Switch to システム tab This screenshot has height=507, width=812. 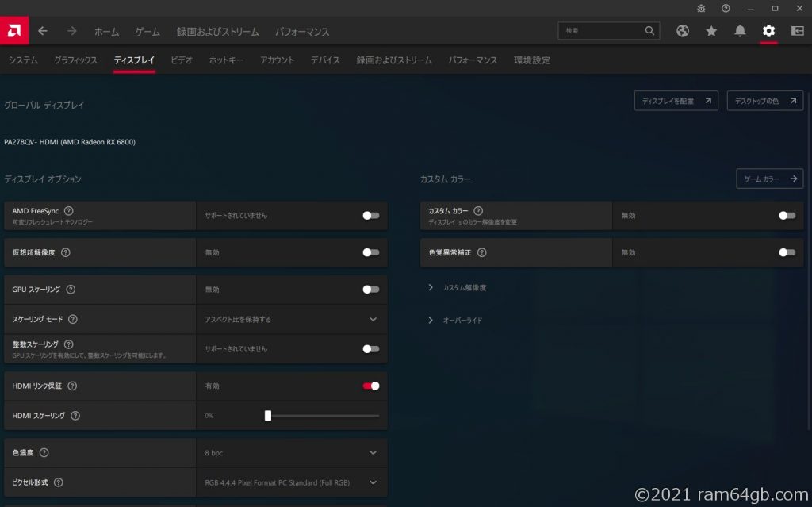(x=23, y=60)
